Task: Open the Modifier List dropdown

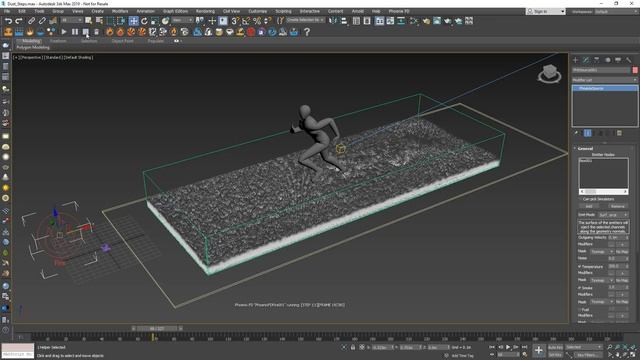Action: pos(604,80)
